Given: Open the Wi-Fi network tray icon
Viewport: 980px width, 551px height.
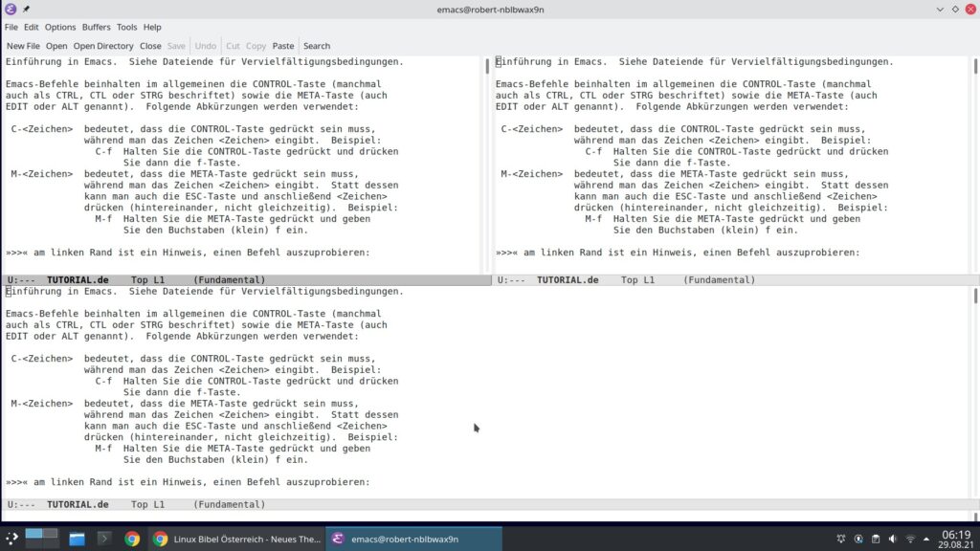Looking at the screenshot, I should 911,539.
